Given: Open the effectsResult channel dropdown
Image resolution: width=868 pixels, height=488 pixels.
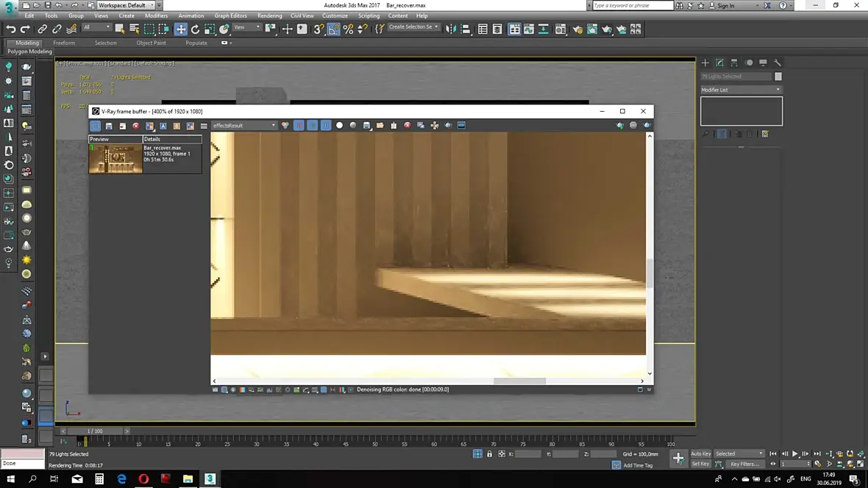Looking at the screenshot, I should 244,126.
